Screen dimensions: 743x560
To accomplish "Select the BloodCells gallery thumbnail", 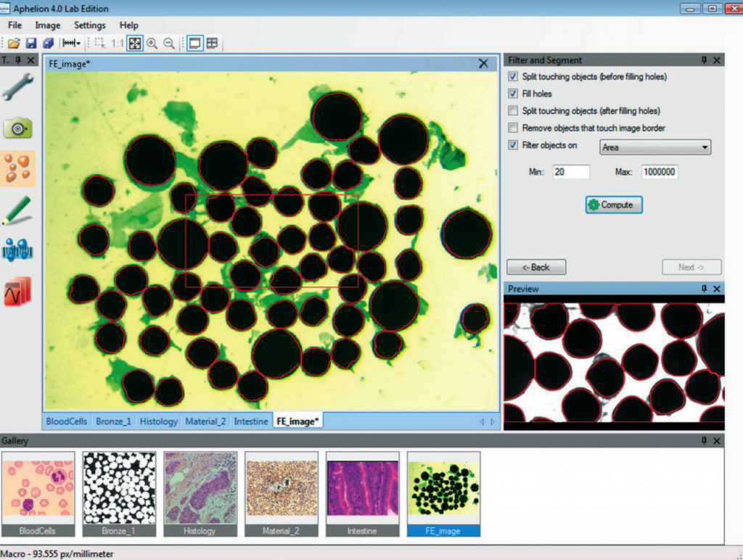I will (x=38, y=494).
